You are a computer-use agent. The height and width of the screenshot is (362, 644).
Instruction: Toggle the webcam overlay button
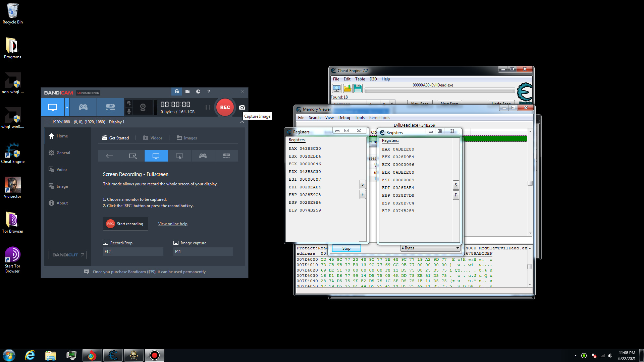click(x=143, y=107)
